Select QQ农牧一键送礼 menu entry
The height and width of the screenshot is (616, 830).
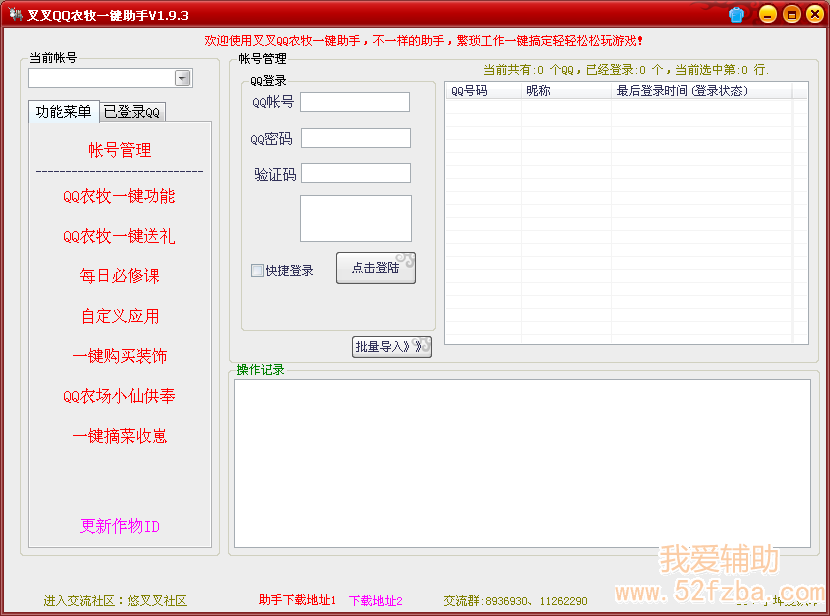click(x=119, y=236)
